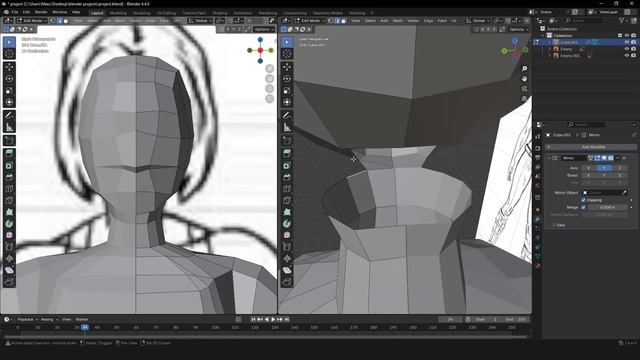Image resolution: width=640 pixels, height=360 pixels.
Task: Choose the Annotate tool in left viewport
Action: [9, 116]
